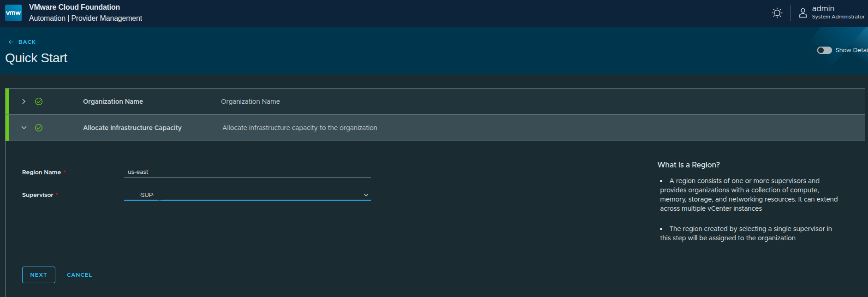The width and height of the screenshot is (868, 297).
Task: Switch theme using the sun icon
Action: coord(777,13)
